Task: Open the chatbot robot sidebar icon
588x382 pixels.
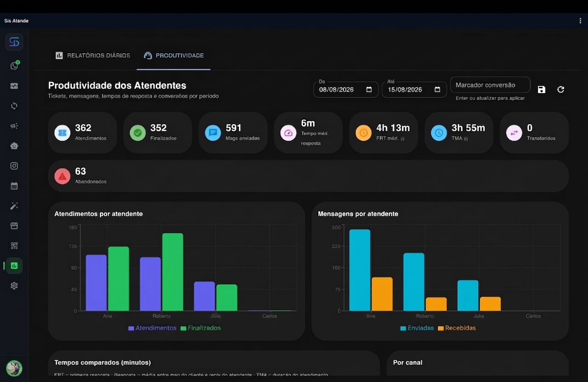Action: click(x=14, y=146)
